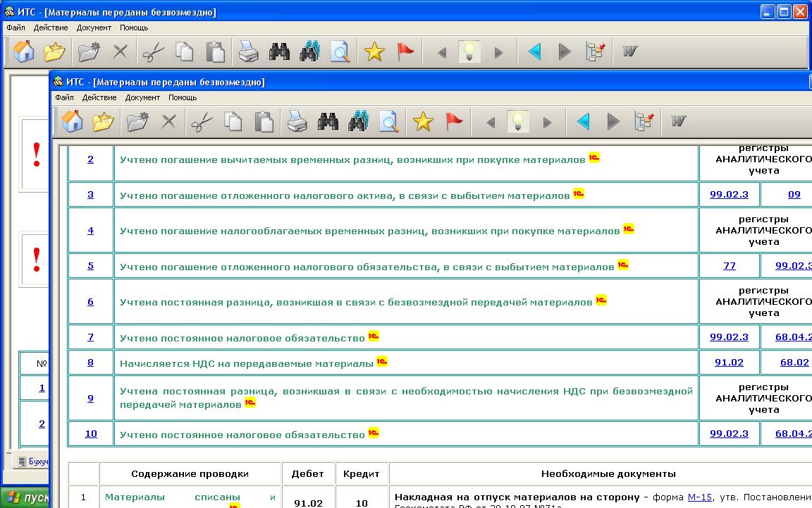Click the magnifier document search icon in front window
The height and width of the screenshot is (508, 812).
coord(388,121)
